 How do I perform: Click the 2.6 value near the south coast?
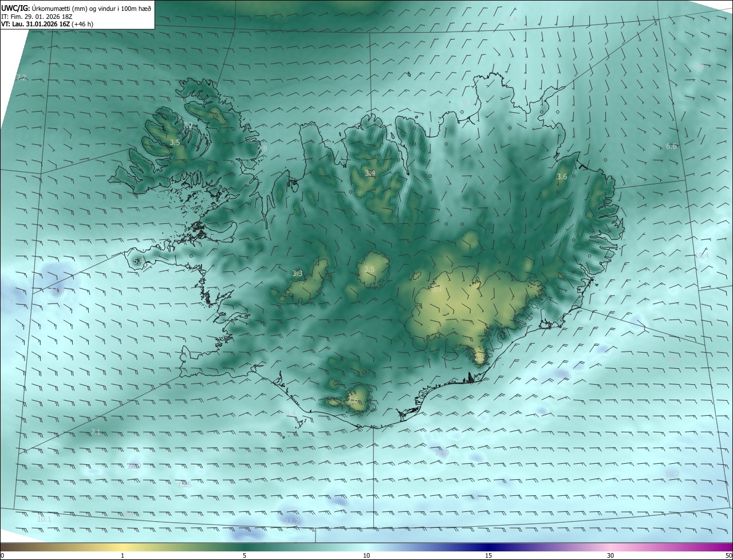click(x=353, y=401)
